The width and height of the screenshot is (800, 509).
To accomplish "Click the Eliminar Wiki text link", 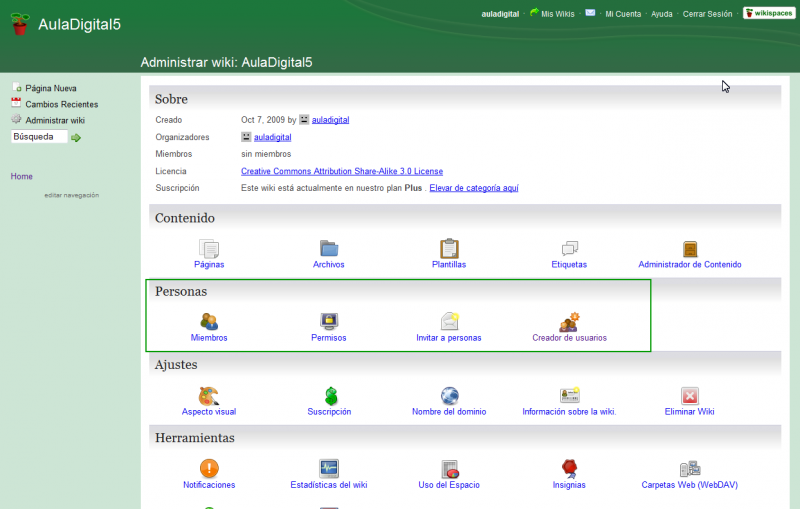I will tap(690, 412).
